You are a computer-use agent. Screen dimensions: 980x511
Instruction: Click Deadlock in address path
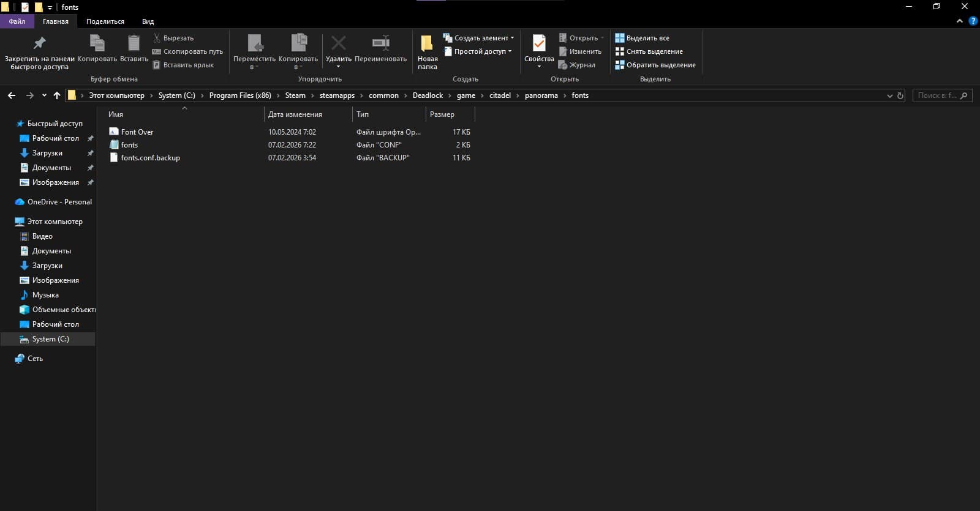coord(428,95)
